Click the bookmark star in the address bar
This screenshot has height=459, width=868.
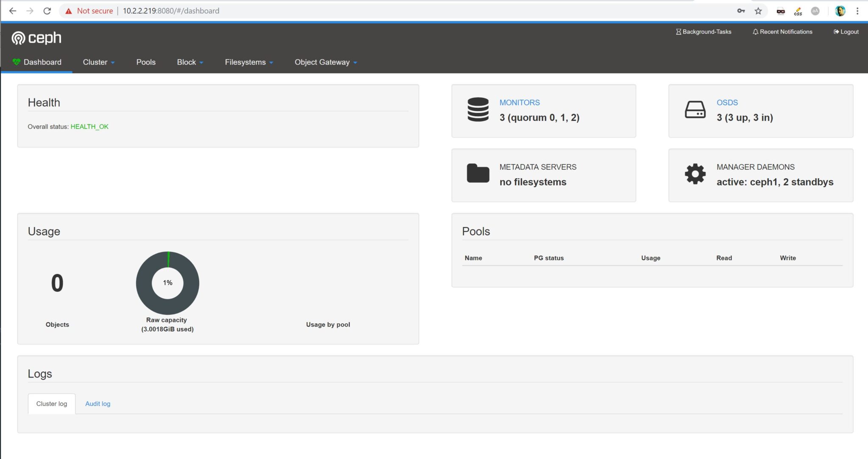click(758, 11)
